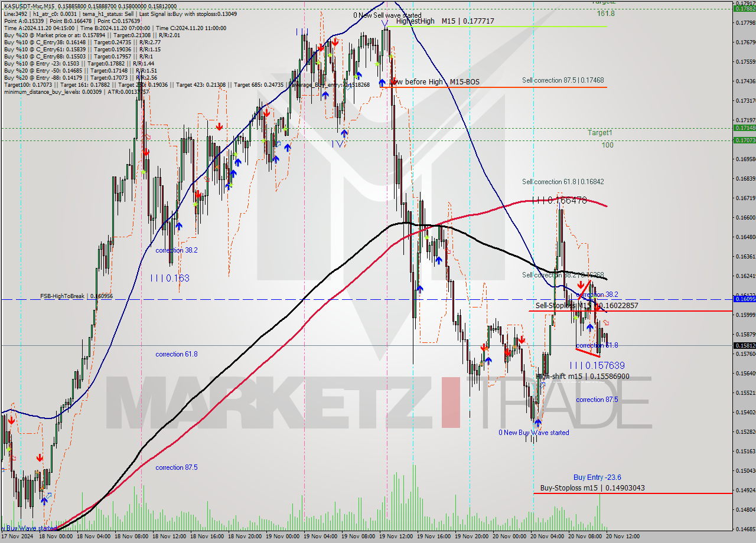
Task: Click the '17 Nov 2024' date label
Action: click(17, 537)
